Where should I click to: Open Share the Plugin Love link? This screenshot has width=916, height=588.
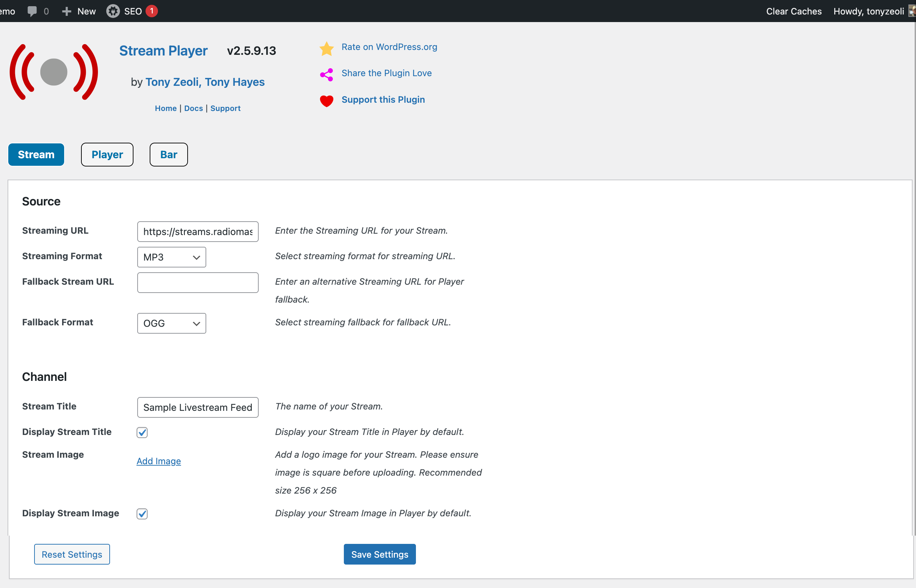(x=387, y=73)
